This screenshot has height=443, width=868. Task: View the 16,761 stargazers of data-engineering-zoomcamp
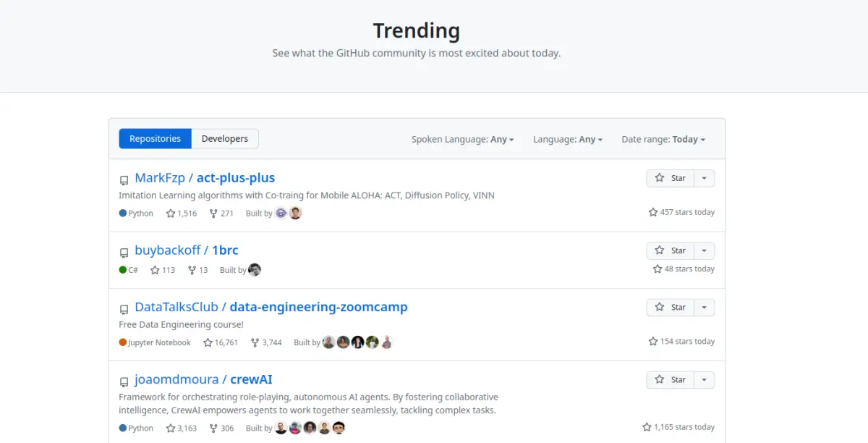point(221,342)
